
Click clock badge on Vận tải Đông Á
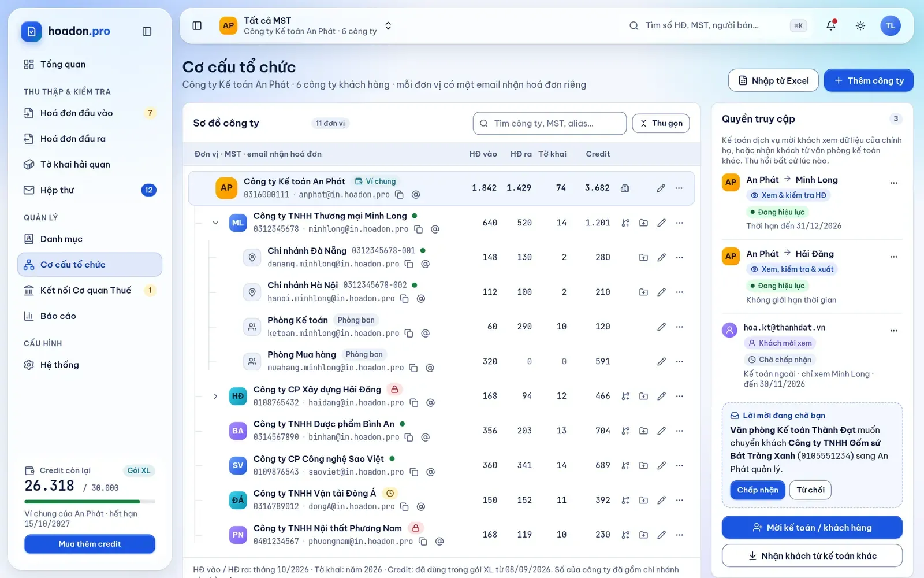coord(390,493)
